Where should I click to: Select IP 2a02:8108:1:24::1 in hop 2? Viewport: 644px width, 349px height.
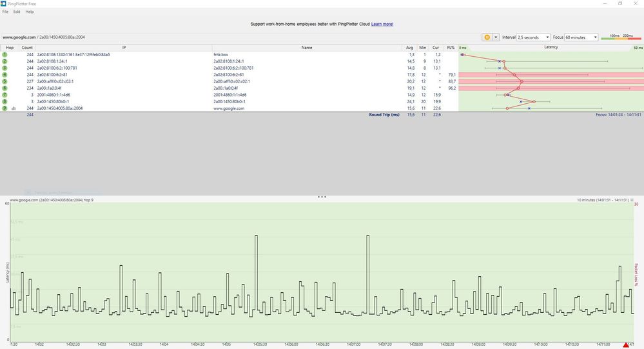[52, 61]
